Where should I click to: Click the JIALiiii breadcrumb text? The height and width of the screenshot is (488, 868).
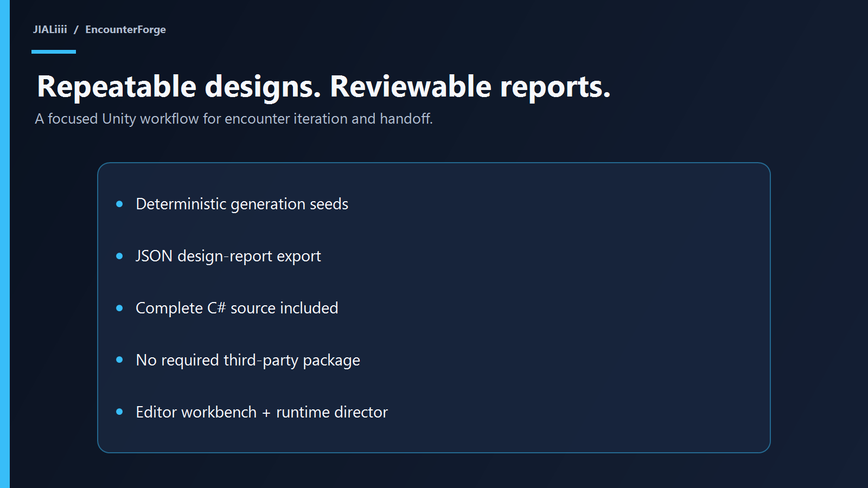(50, 29)
